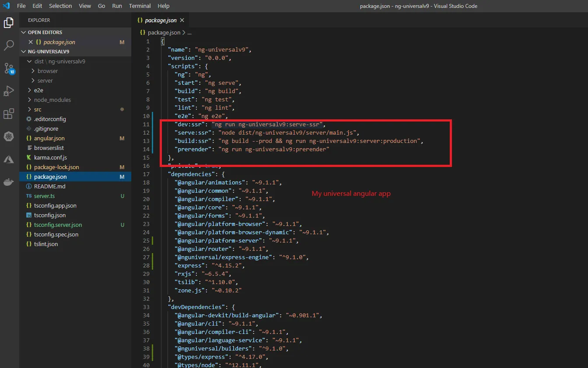Open the Selection menu
588x368 pixels.
click(60, 6)
